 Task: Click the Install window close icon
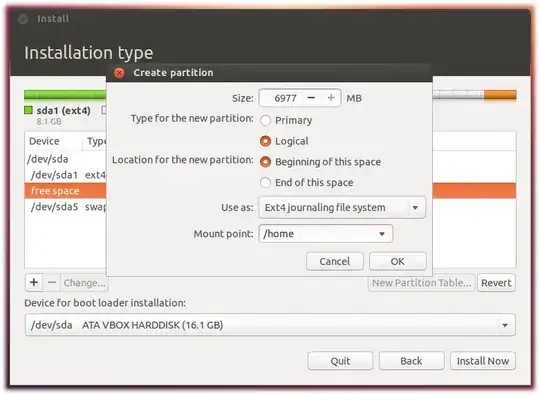point(23,19)
